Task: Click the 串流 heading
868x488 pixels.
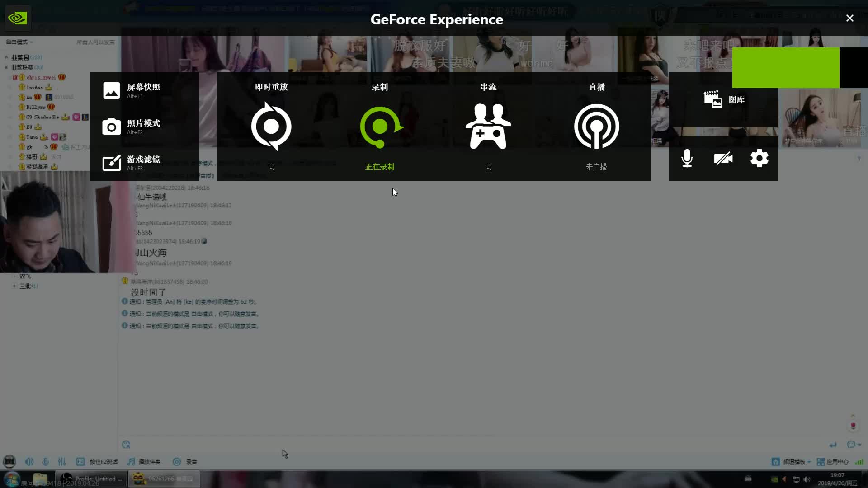Action: coord(488,87)
